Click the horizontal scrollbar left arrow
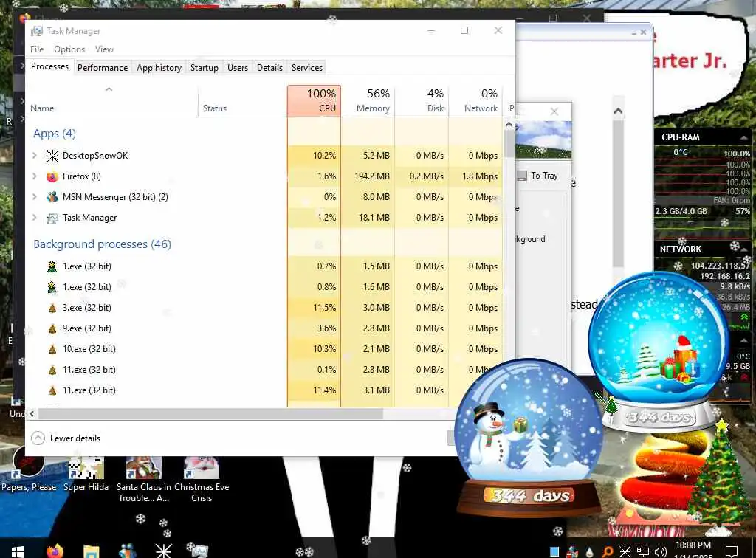The height and width of the screenshot is (558, 756). click(32, 413)
